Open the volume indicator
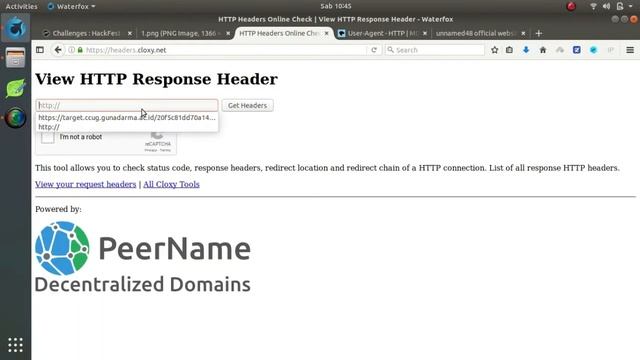 [606, 6]
